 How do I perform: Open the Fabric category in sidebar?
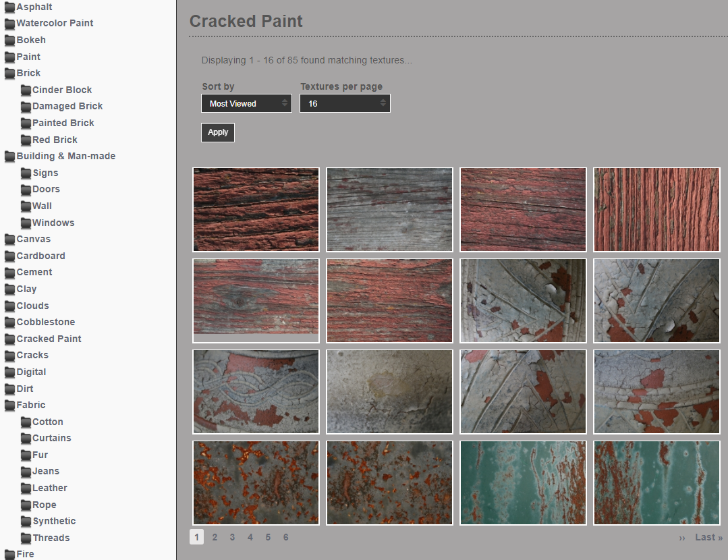[30, 405]
